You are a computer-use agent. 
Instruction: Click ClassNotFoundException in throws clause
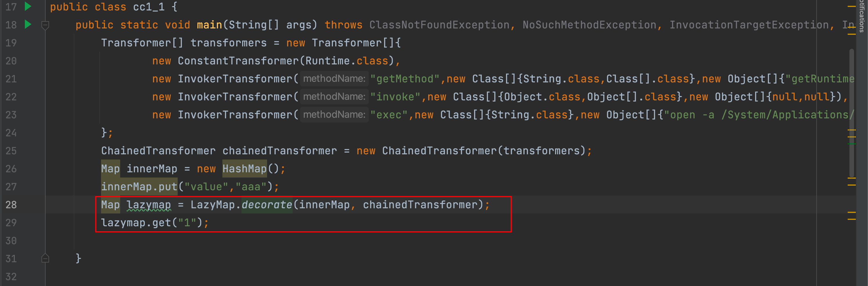(x=440, y=25)
